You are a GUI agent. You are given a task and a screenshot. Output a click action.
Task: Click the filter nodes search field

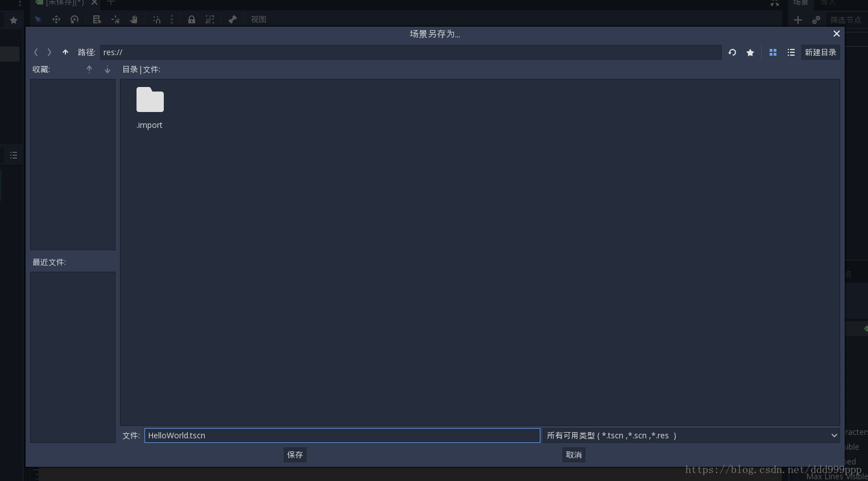[846, 20]
